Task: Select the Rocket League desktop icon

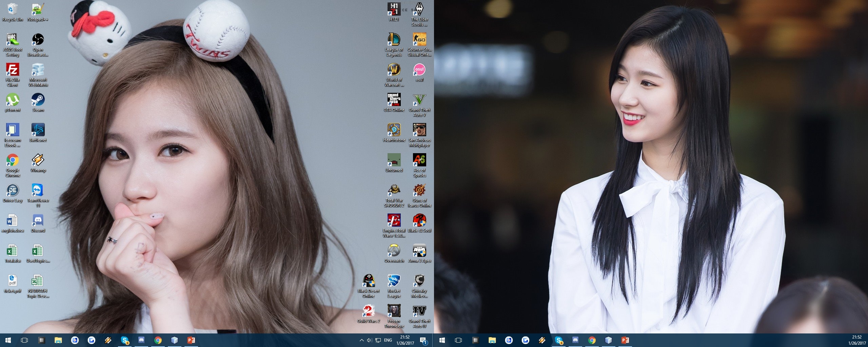Action: pyautogui.click(x=394, y=286)
